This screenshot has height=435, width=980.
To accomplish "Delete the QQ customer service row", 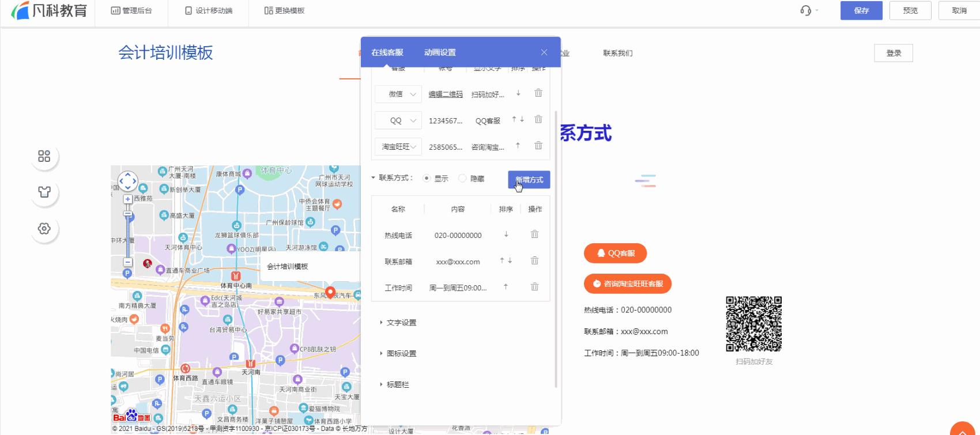I will (x=538, y=119).
